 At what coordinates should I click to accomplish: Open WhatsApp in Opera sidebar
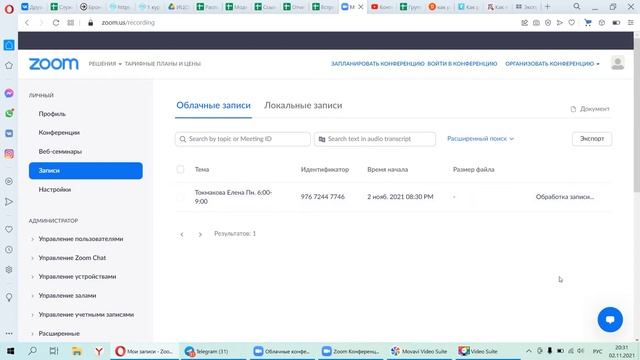pyautogui.click(x=9, y=113)
